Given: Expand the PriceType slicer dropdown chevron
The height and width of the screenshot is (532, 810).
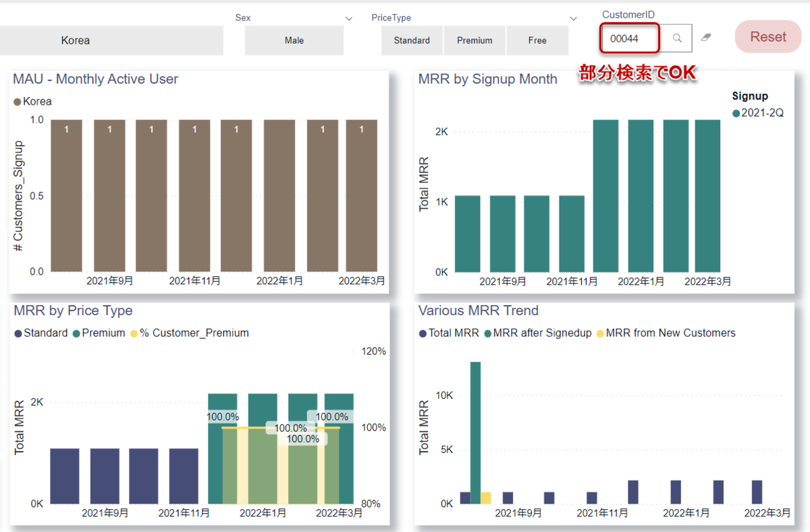Looking at the screenshot, I should [x=573, y=18].
